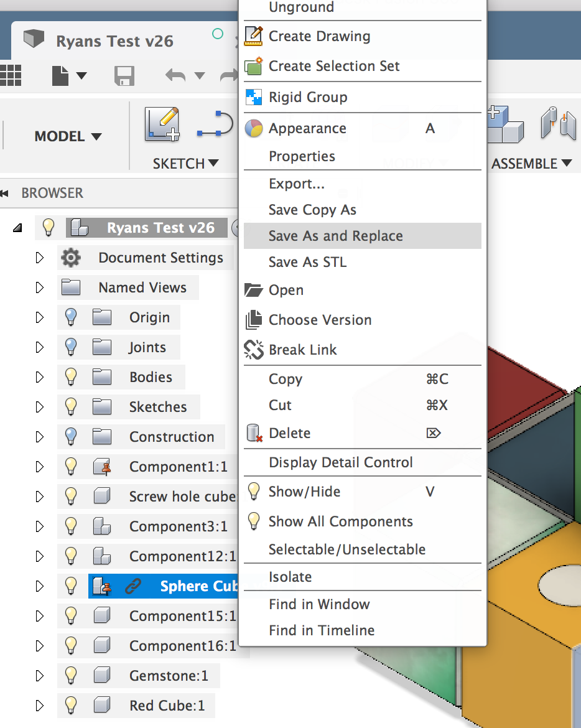This screenshot has height=728, width=581.
Task: Select Component15:1 in the browser
Action: 183,615
